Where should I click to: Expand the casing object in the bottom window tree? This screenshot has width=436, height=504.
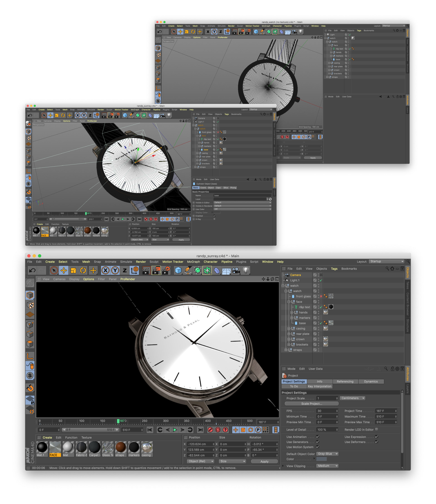[289, 328]
